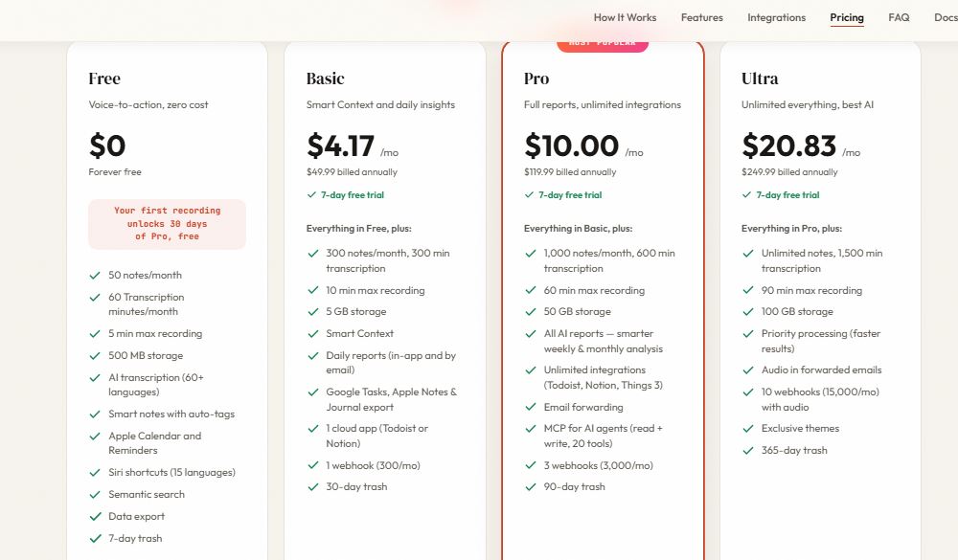
Task: Click the check icon beside 1 webhook (300/mo)
Action: (x=313, y=465)
